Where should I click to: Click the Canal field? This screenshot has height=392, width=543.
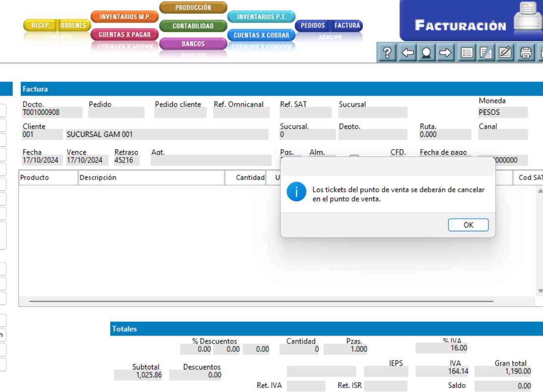(503, 135)
